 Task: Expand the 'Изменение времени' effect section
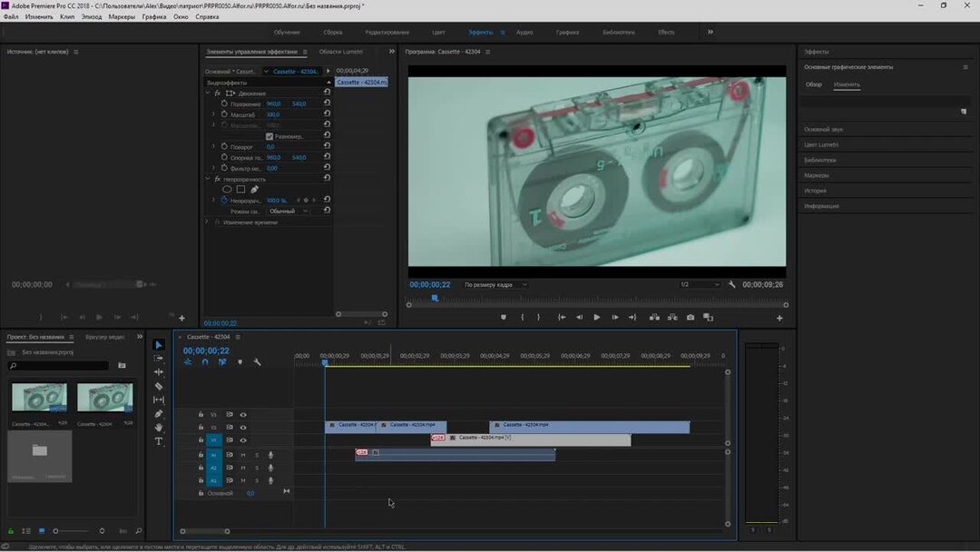[207, 222]
